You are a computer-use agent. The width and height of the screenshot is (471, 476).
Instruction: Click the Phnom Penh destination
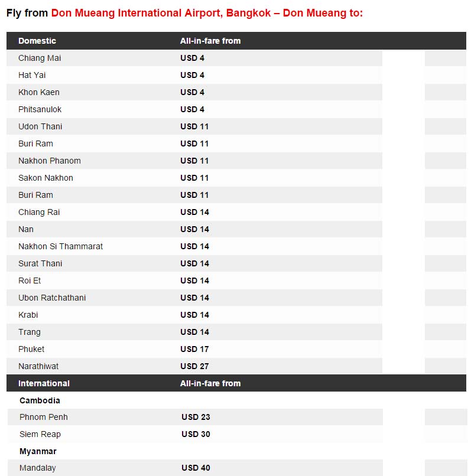[44, 417]
